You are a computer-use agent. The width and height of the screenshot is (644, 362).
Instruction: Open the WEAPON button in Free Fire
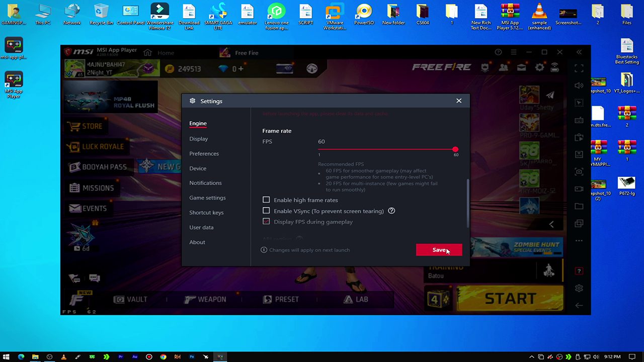pos(205,299)
